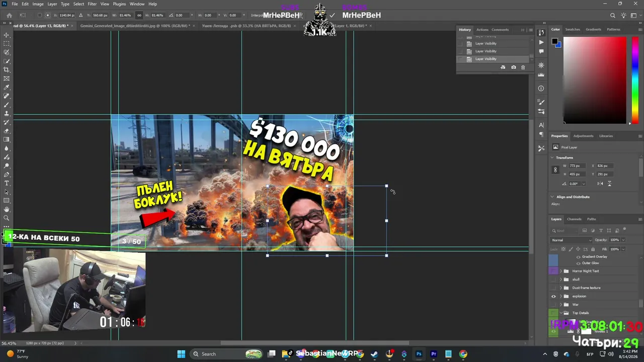Open the blend mode Normal dropdown
The width and height of the screenshot is (644, 362).
coord(572,240)
